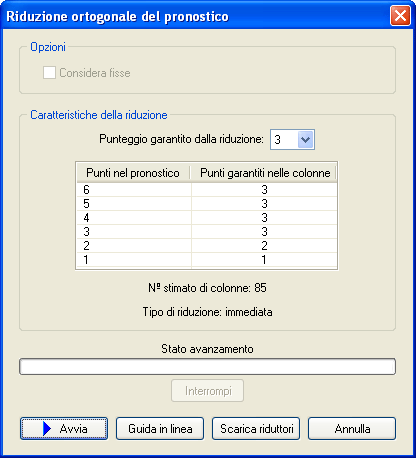The height and width of the screenshot is (458, 416).
Task: Click Scarica riduttori button
Action: click(x=256, y=429)
